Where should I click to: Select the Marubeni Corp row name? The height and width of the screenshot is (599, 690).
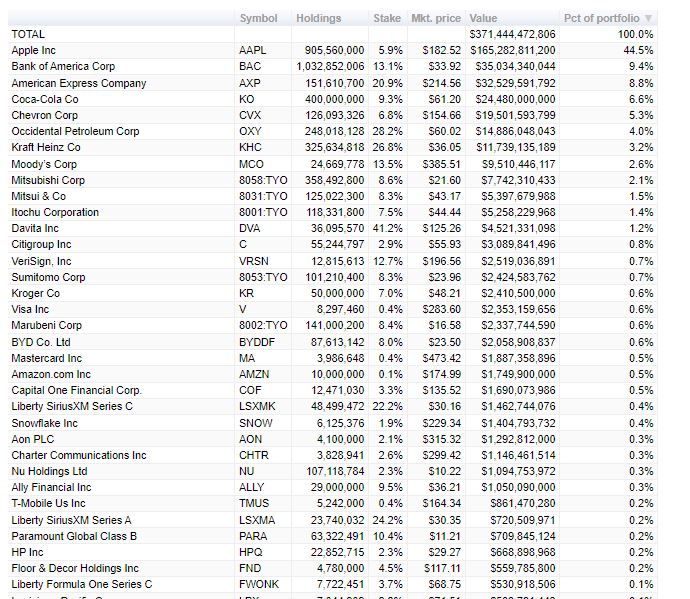click(47, 325)
